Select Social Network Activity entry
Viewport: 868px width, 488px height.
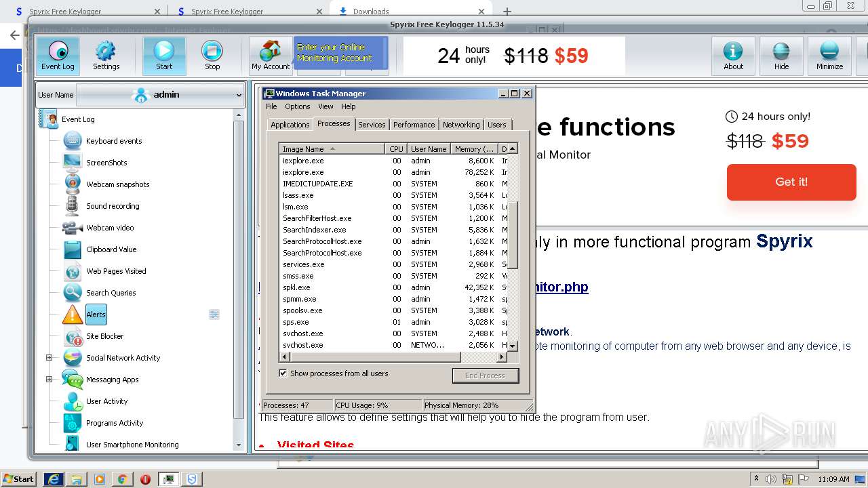point(123,358)
